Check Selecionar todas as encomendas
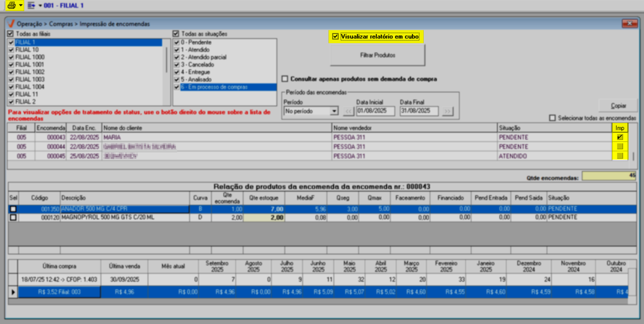Image resolution: width=644 pixels, height=324 pixels. coord(552,118)
